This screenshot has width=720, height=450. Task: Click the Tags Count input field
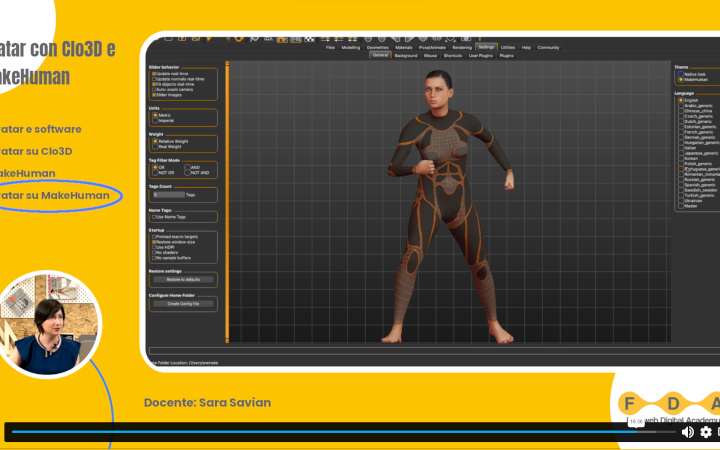click(x=167, y=194)
